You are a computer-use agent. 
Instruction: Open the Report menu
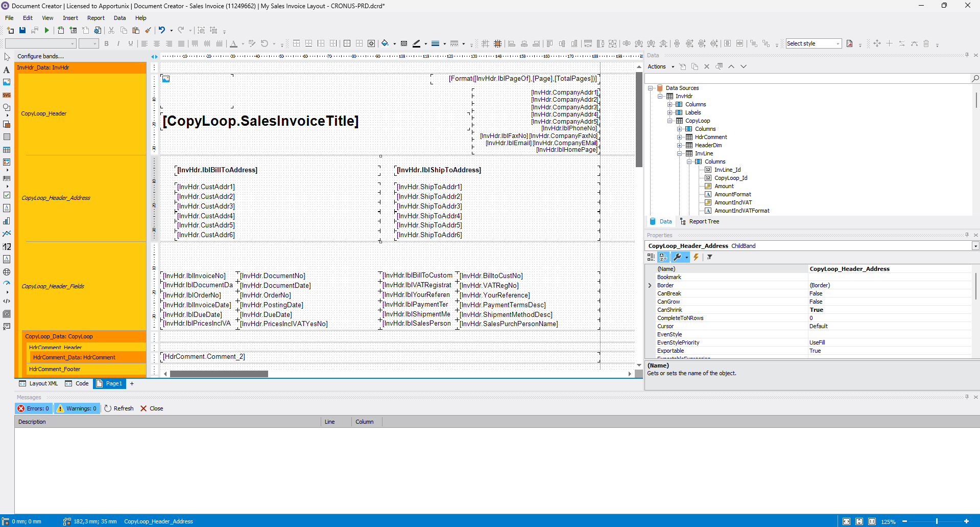click(x=95, y=17)
